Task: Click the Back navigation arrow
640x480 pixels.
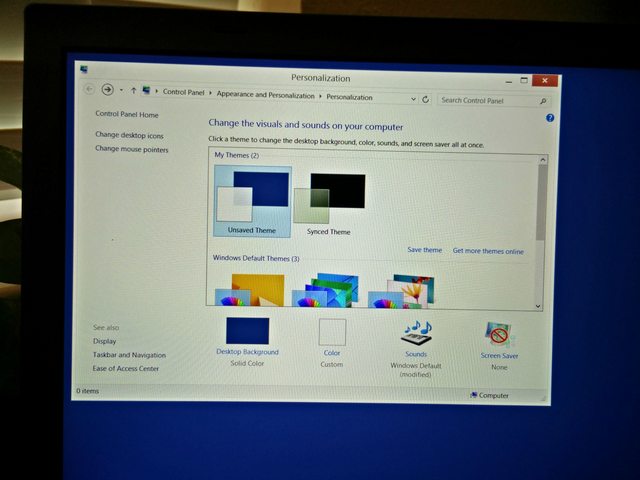Action: 89,89
